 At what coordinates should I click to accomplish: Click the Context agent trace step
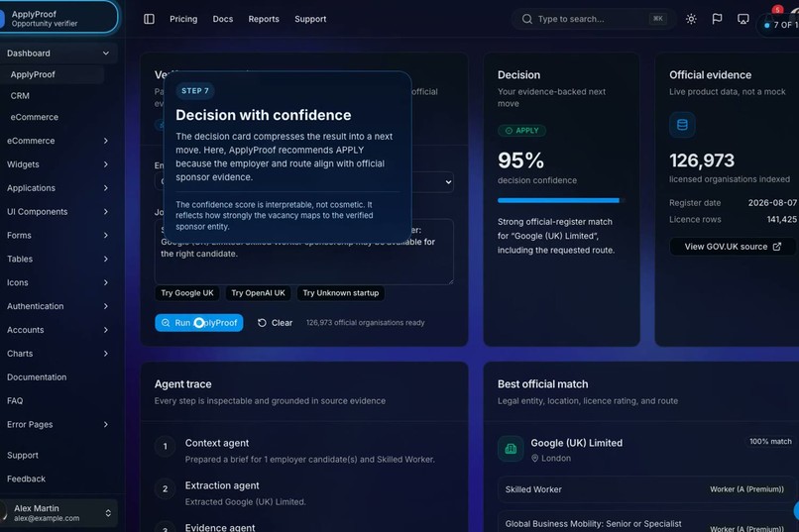303,451
